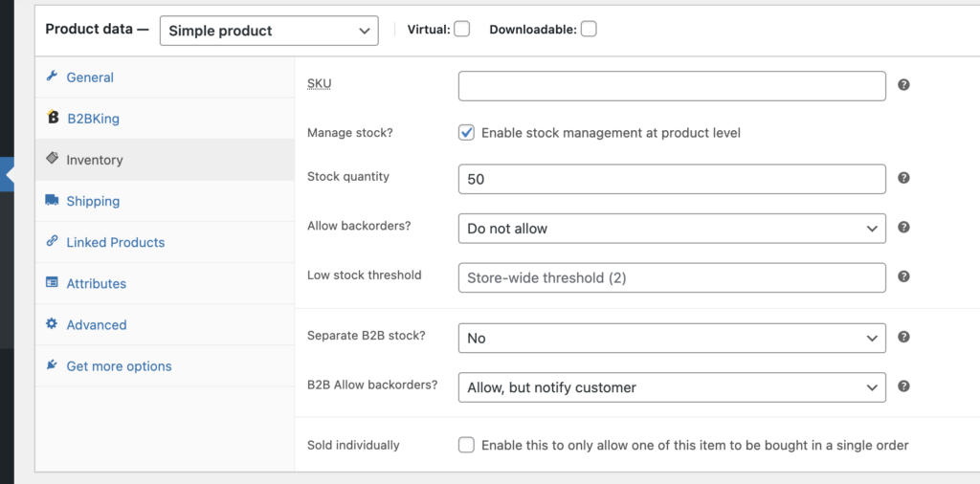
Task: Click the Linked Products chain icon
Action: point(52,241)
